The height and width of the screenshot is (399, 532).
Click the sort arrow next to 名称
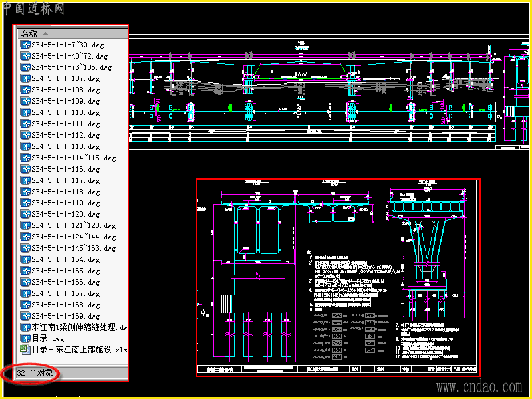pos(45,34)
